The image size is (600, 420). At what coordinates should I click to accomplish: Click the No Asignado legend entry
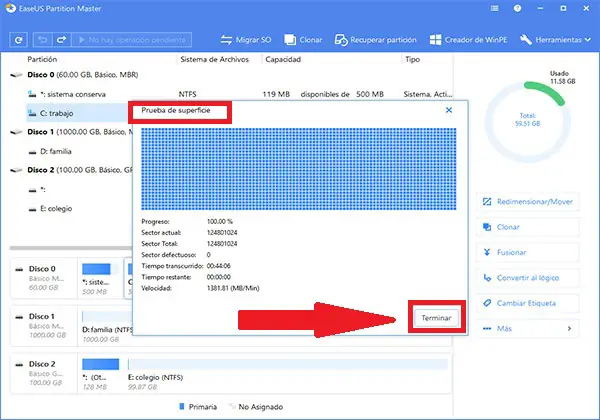[x=256, y=407]
